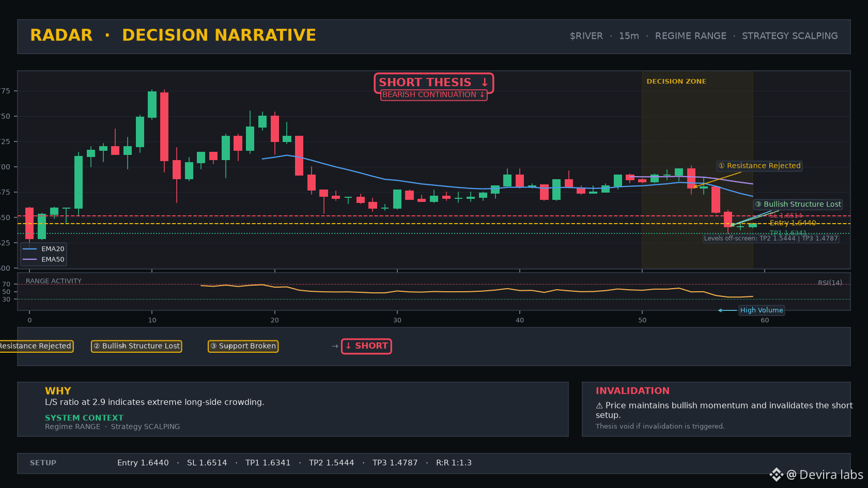Image resolution: width=868 pixels, height=488 pixels.
Task: Click Entry 1.6440 in the SETUP bar
Action: (x=143, y=463)
